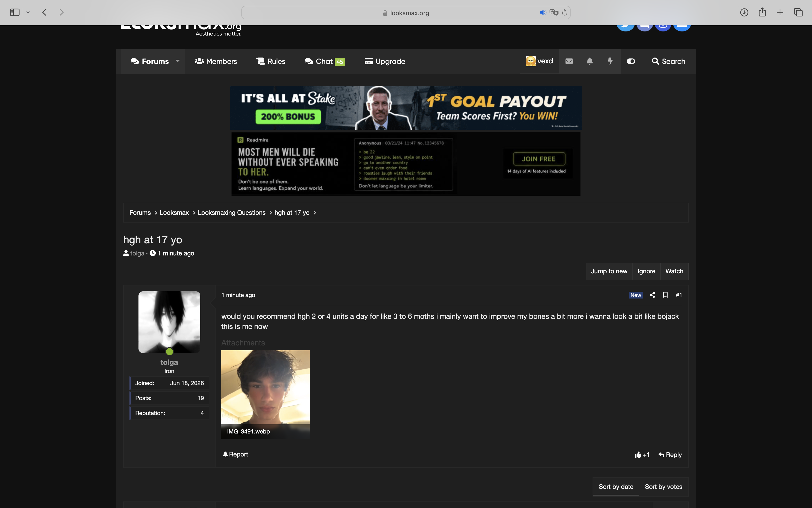Open the vexd account menu
This screenshot has height=508, width=812.
coord(539,61)
